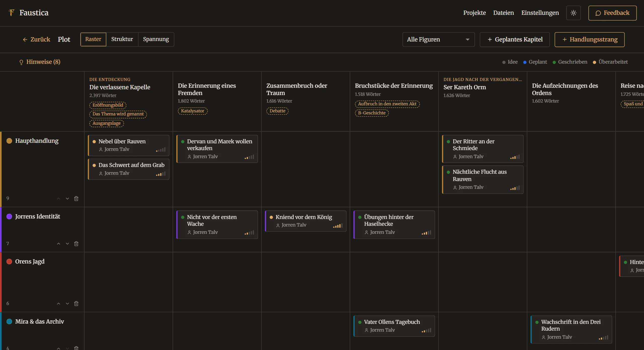Click the teal Mira & das Archiv color dot

point(9,322)
